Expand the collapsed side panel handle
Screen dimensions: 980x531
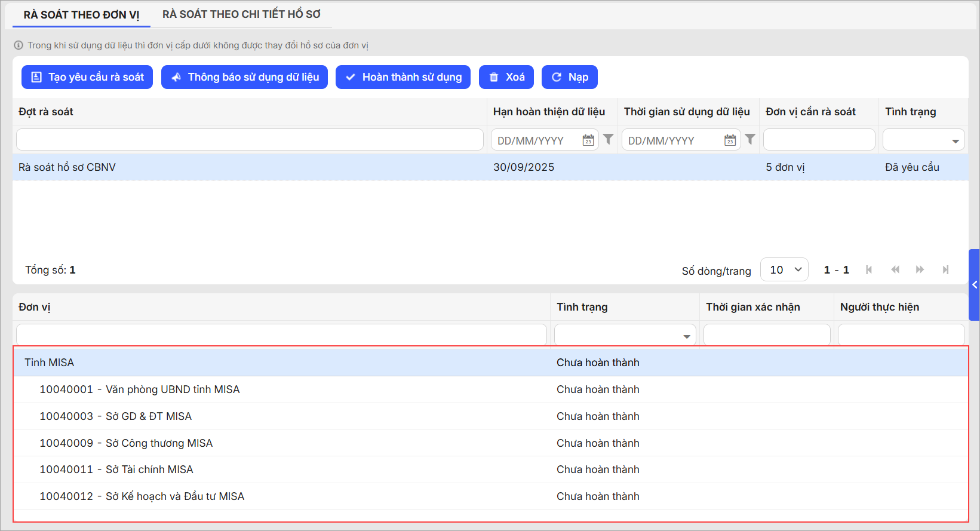pyautogui.click(x=974, y=285)
